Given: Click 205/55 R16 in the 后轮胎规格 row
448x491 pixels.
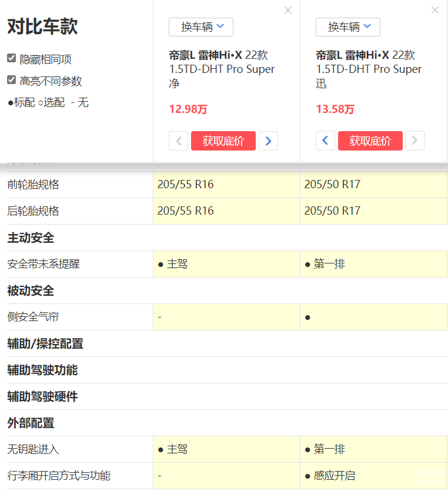Looking at the screenshot, I should click(x=185, y=211).
